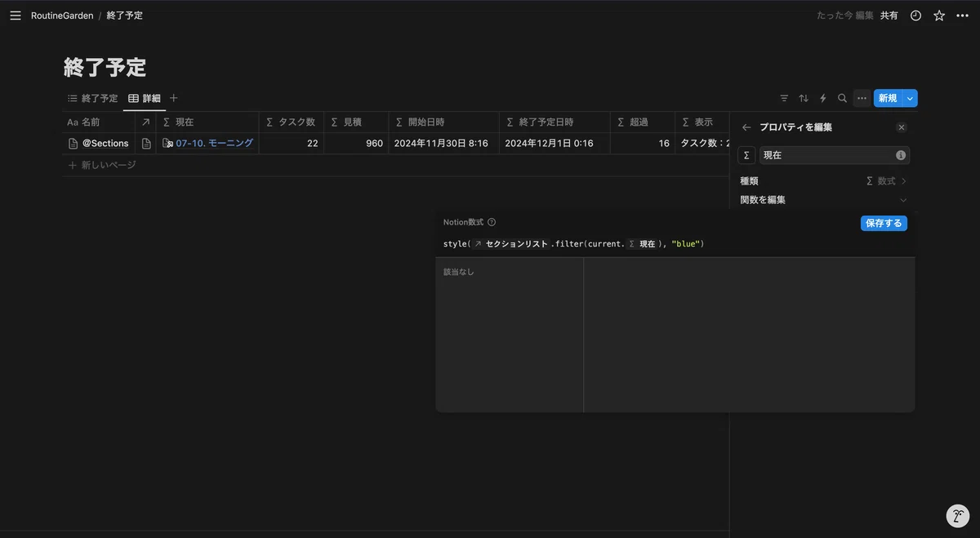
Task: Click the 終了予定 page title
Action: pyautogui.click(x=105, y=67)
